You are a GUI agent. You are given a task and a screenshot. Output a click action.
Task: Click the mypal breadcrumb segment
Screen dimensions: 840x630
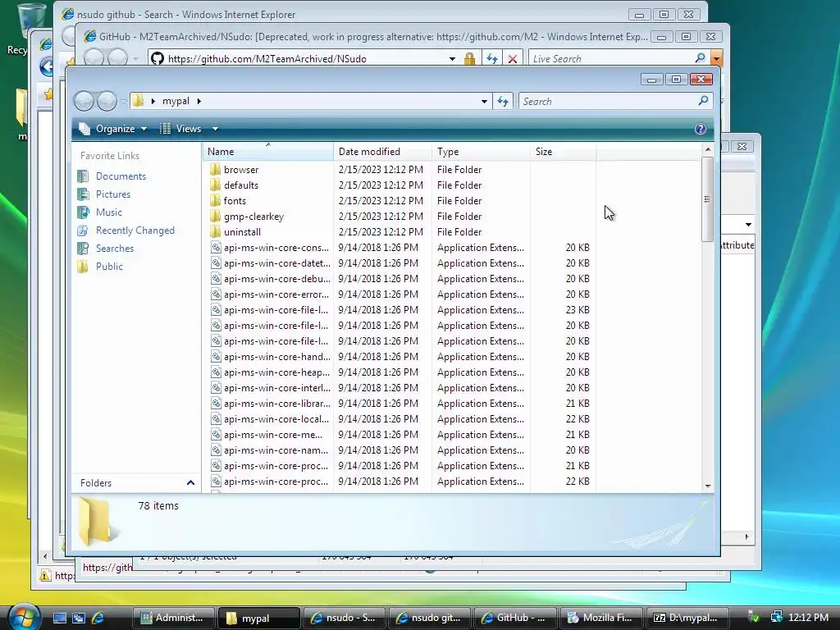click(176, 101)
